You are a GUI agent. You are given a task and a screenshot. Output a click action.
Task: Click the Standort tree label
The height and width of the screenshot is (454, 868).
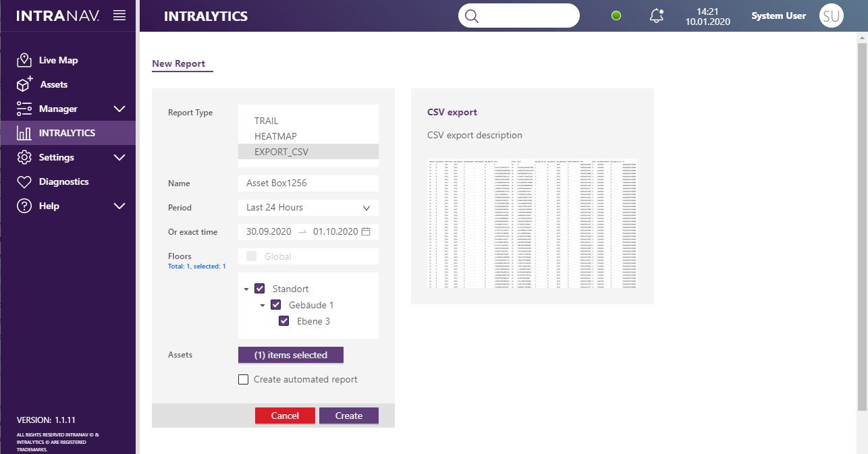290,289
